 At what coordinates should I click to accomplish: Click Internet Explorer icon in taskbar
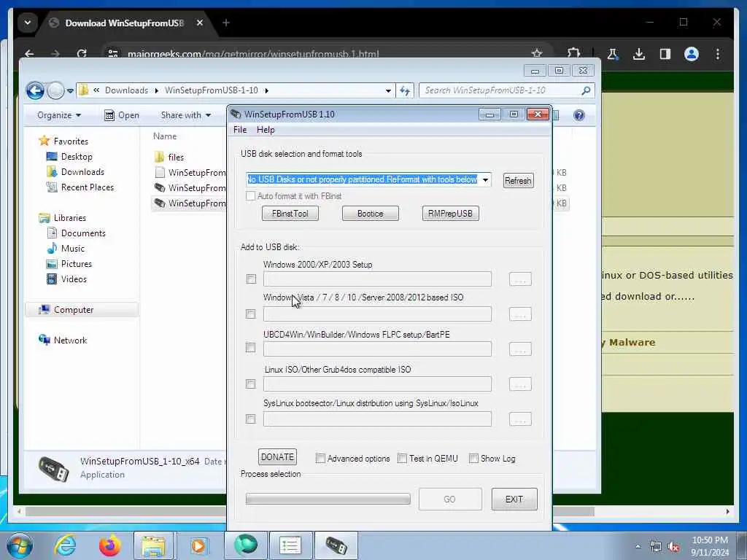pos(65,545)
